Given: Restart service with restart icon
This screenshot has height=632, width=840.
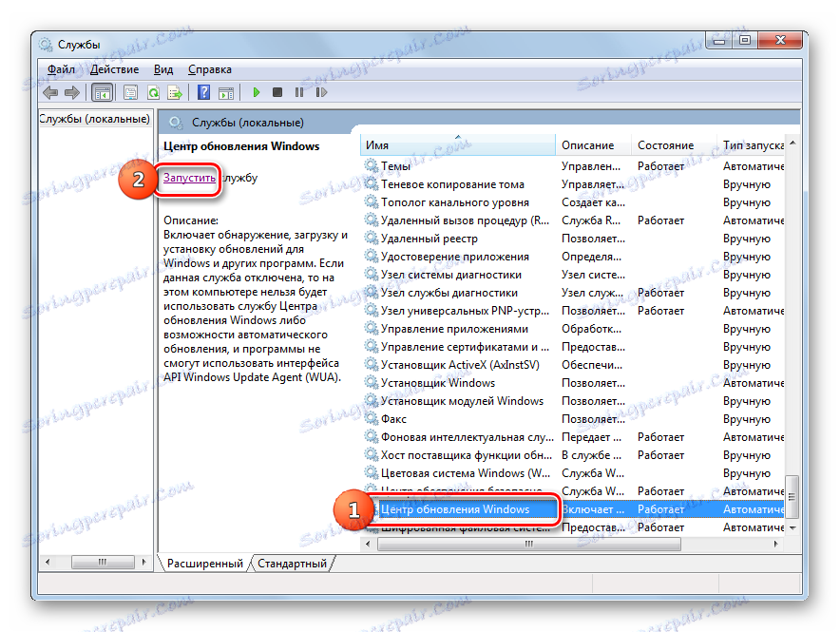Looking at the screenshot, I should click(x=321, y=92).
